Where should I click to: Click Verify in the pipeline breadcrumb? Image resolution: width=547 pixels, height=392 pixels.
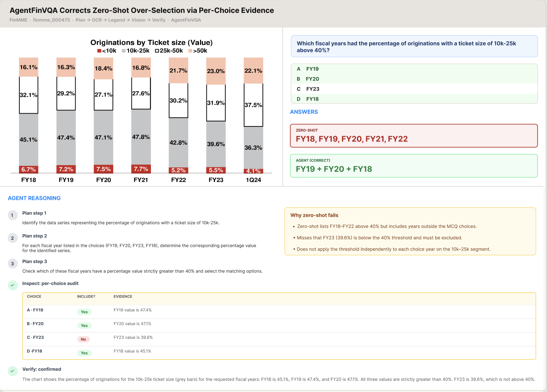158,20
